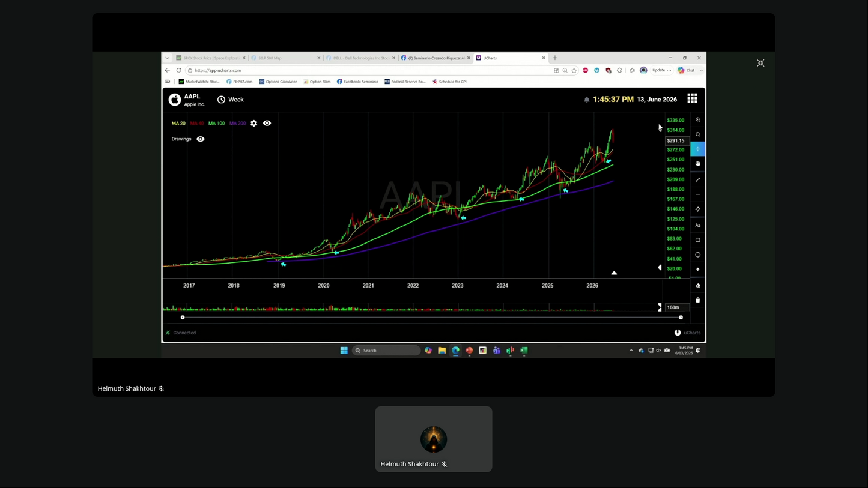Image resolution: width=868 pixels, height=488 pixels.
Task: Click the zoom out magnifier in chart toolbar
Action: point(697,134)
